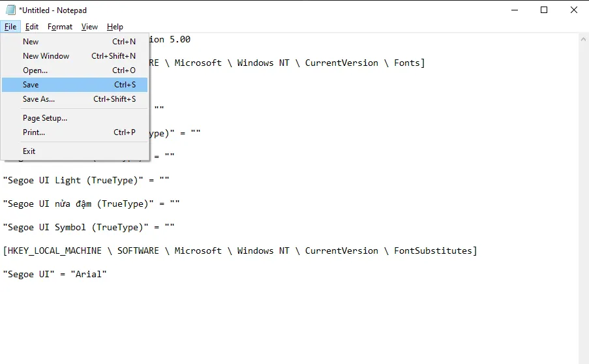Open the Format menu
The image size is (589, 364).
click(60, 27)
